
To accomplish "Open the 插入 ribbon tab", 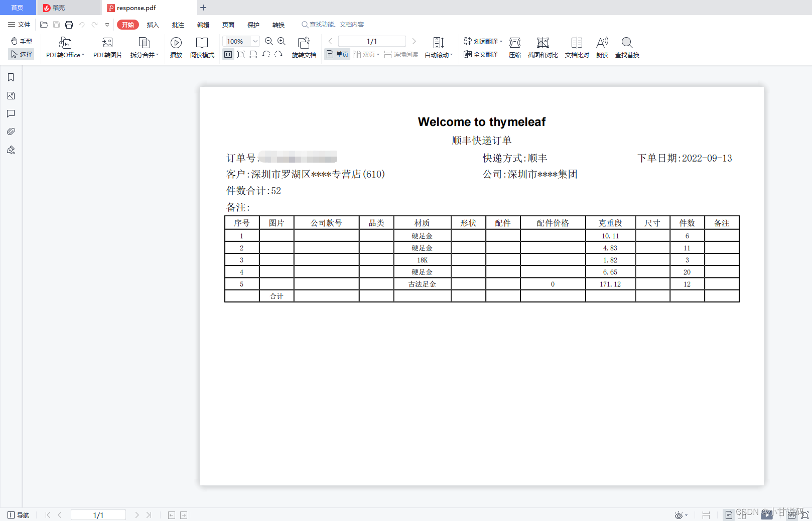I will [153, 25].
